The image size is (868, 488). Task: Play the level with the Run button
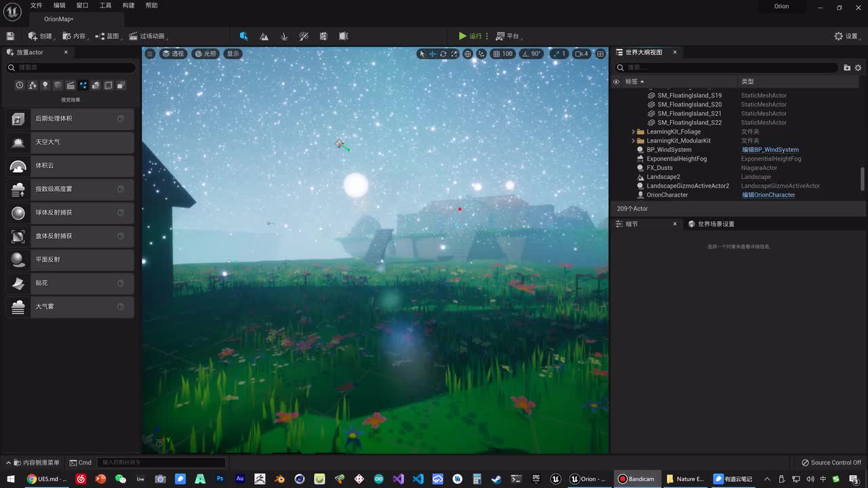(x=470, y=36)
